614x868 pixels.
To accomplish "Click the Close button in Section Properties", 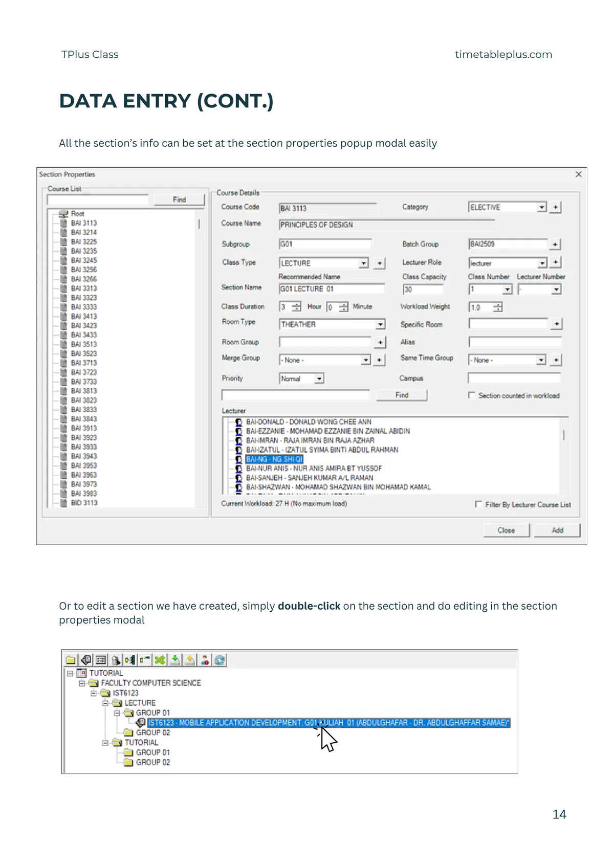I will point(506,530).
